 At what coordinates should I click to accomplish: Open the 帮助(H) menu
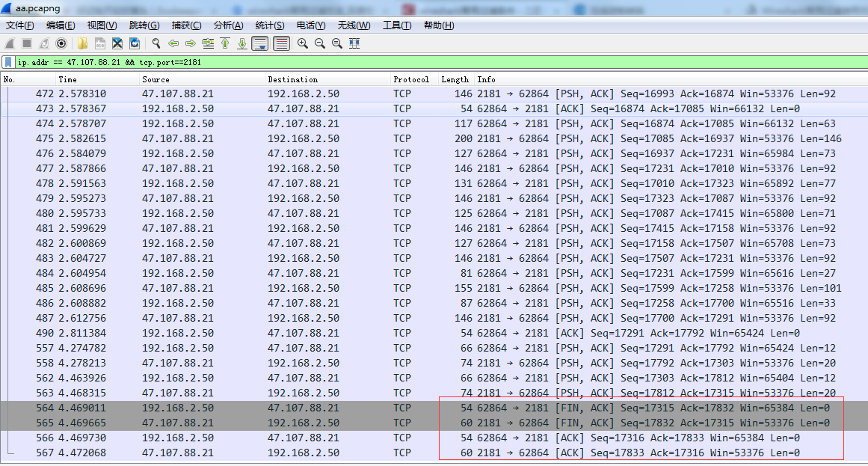[x=439, y=25]
